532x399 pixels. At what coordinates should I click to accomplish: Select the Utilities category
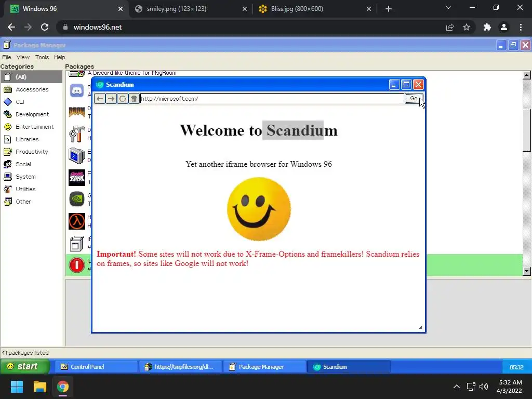pyautogui.click(x=32, y=189)
